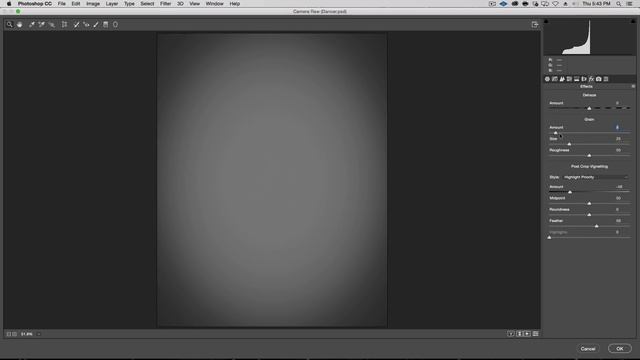Open the Photoshop CC menu
This screenshot has width=640, height=360.
click(x=35, y=4)
